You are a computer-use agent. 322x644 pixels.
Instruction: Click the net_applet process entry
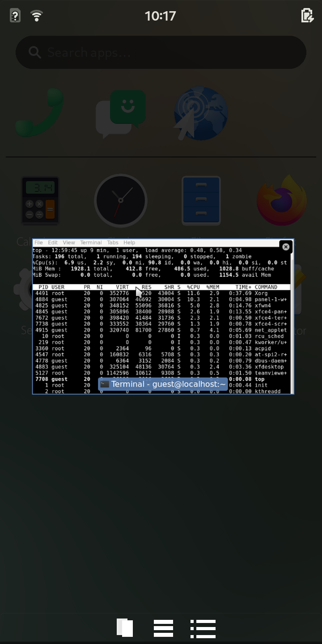tap(162, 330)
